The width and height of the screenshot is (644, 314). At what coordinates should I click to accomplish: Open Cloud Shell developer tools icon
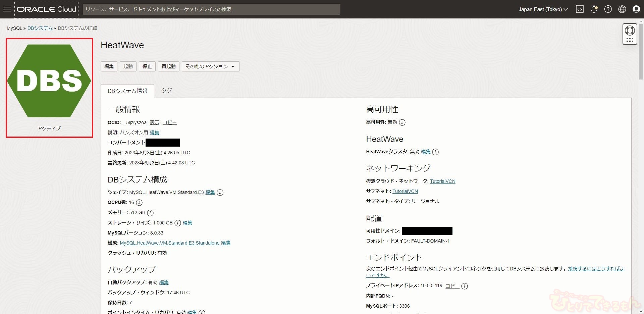[580, 9]
